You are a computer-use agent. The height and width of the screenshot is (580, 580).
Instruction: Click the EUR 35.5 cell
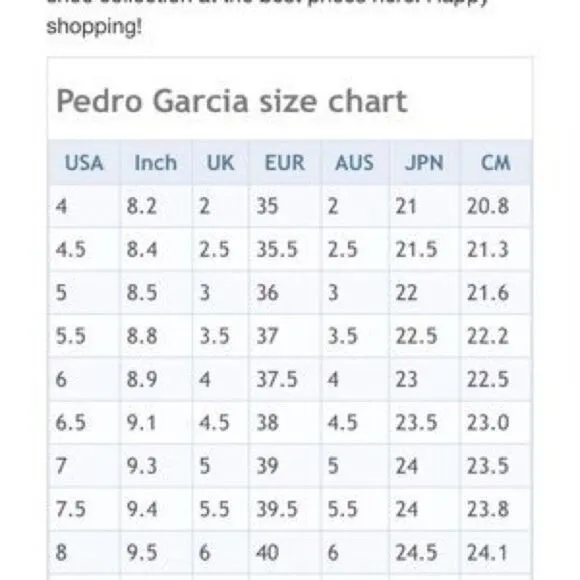click(x=285, y=249)
